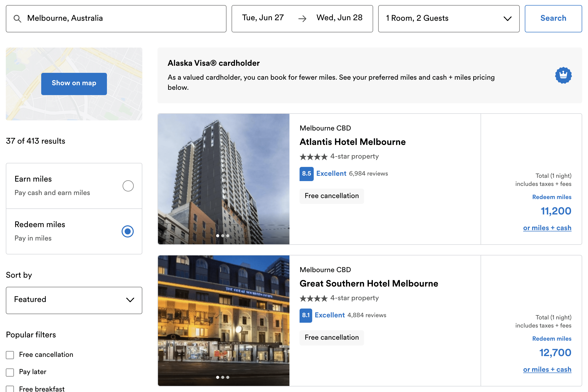Click the Show on map button

(x=74, y=84)
